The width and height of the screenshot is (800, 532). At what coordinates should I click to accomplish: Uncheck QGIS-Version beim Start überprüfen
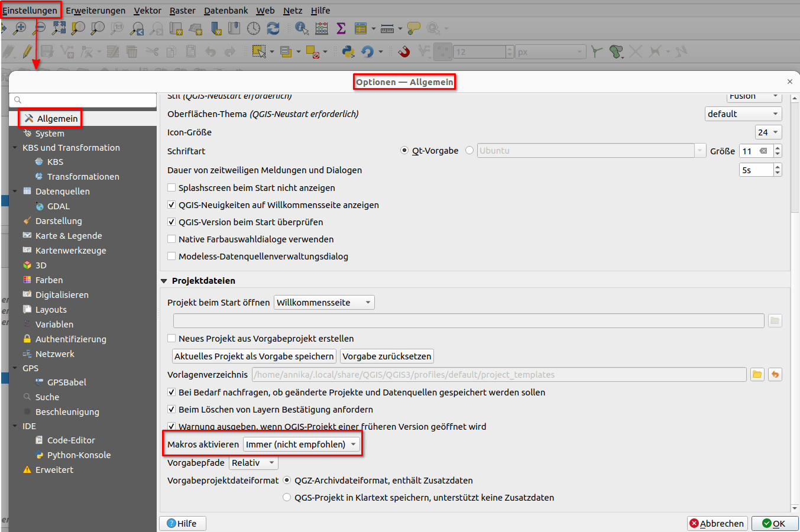pyautogui.click(x=171, y=222)
